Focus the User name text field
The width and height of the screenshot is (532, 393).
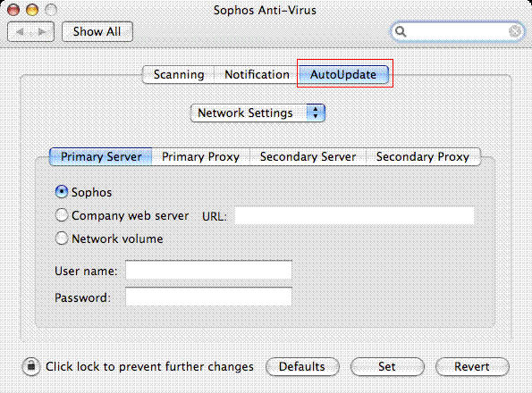tap(208, 270)
